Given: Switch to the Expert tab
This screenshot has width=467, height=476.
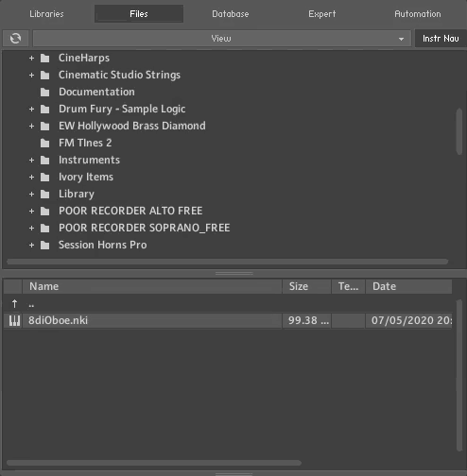Looking at the screenshot, I should point(322,14).
